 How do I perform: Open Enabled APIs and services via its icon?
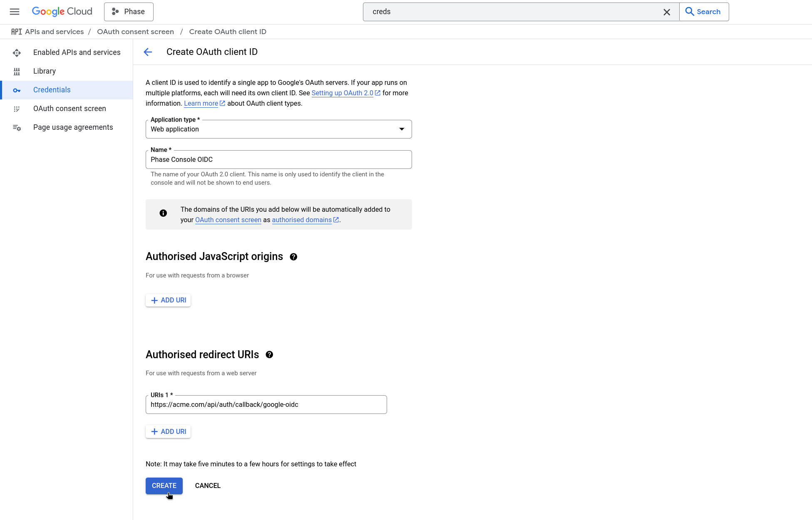(x=17, y=52)
